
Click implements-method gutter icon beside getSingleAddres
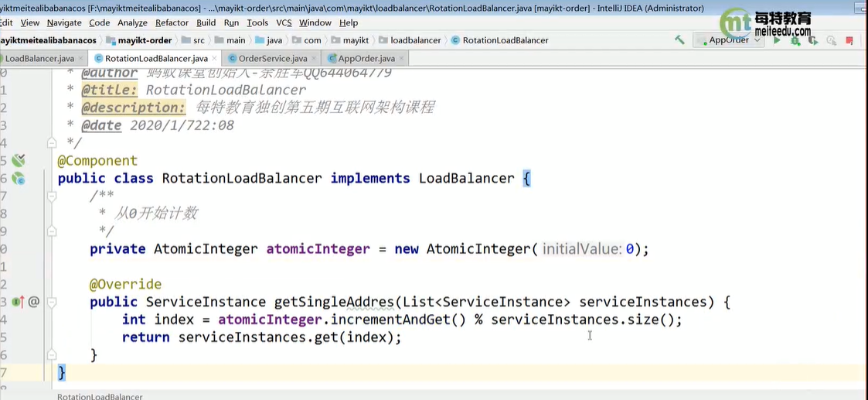pos(19,302)
